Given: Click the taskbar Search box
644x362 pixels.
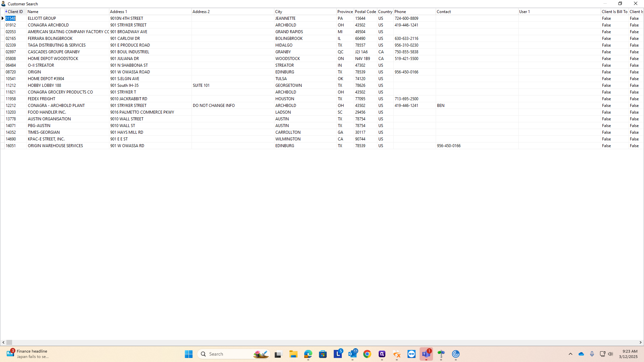Looking at the screenshot, I should [x=228, y=354].
